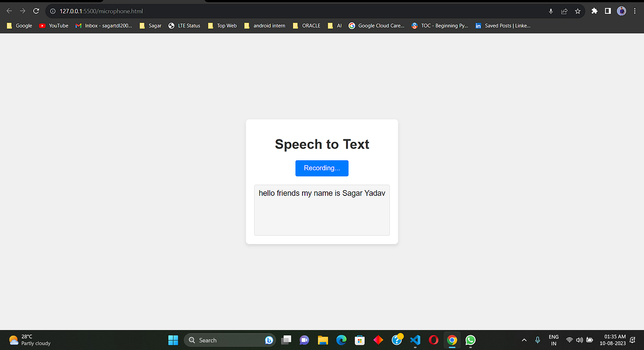Click inside the speech transcript text box
Screen dimensions: 644x350
pyautogui.click(x=322, y=210)
